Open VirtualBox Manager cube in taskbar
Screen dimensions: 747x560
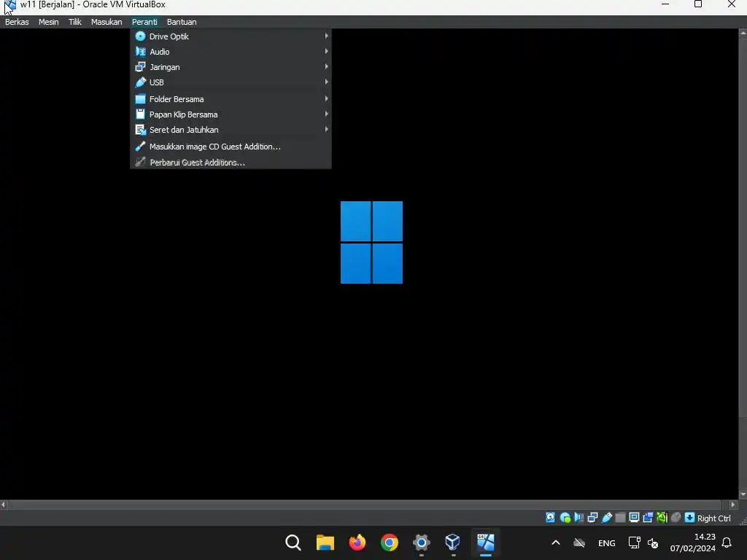click(x=452, y=542)
